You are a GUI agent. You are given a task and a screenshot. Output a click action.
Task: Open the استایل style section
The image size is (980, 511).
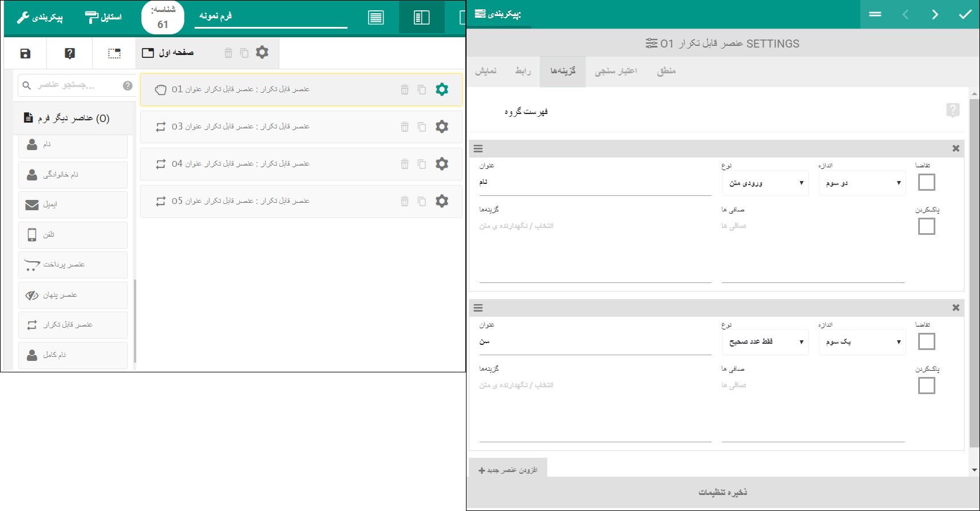point(103,17)
